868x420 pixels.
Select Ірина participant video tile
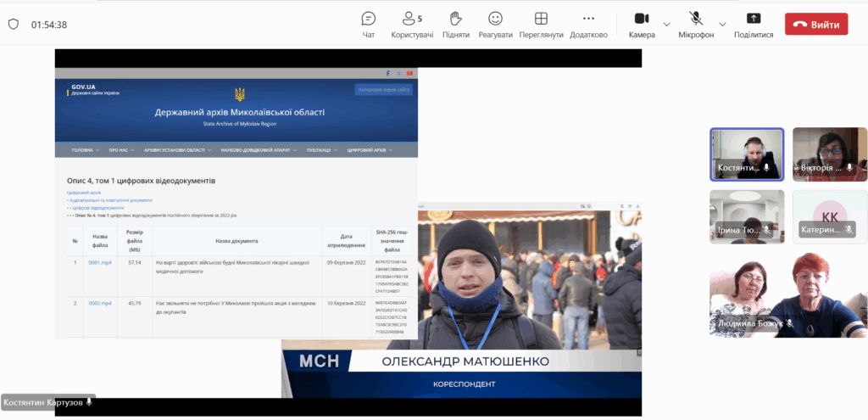(x=747, y=216)
